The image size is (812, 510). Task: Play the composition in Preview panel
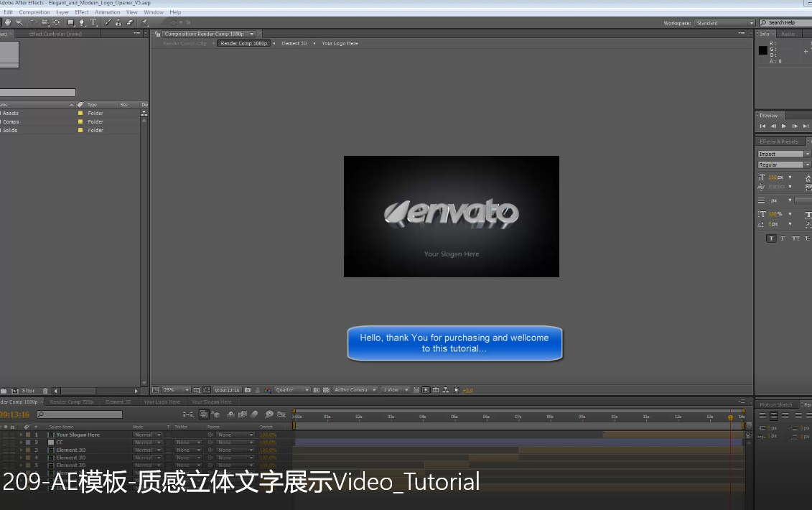tap(784, 126)
